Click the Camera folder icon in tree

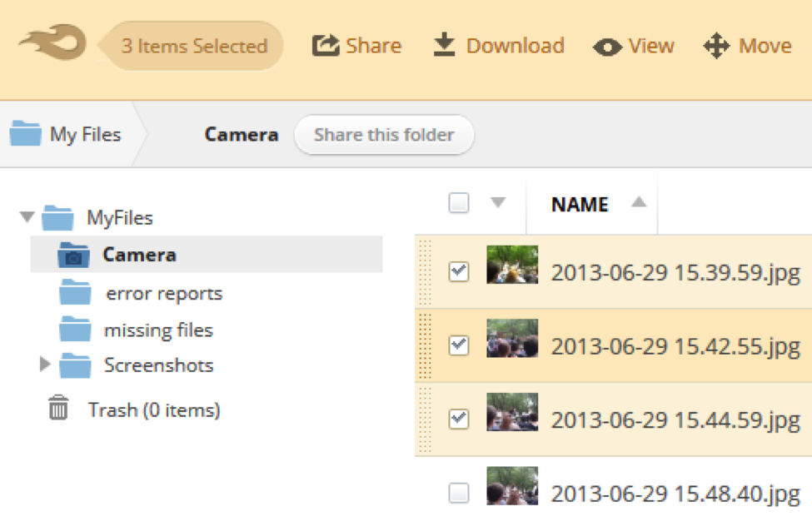pos(73,255)
